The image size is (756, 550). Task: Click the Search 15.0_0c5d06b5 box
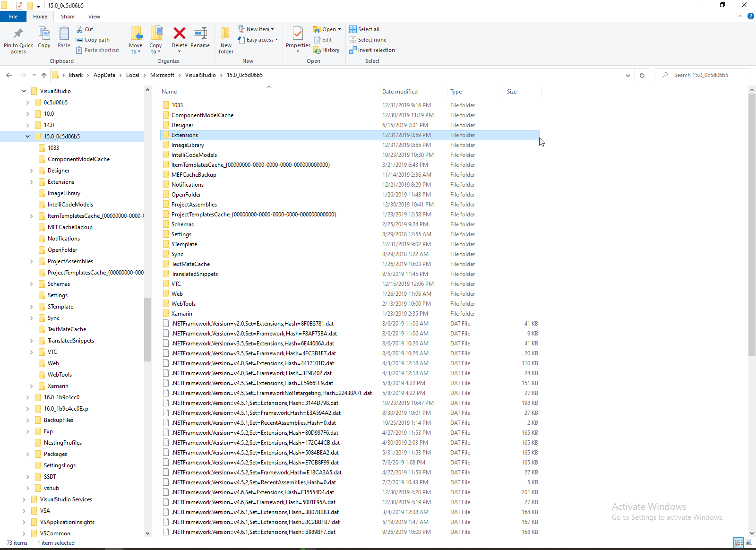pyautogui.click(x=703, y=75)
